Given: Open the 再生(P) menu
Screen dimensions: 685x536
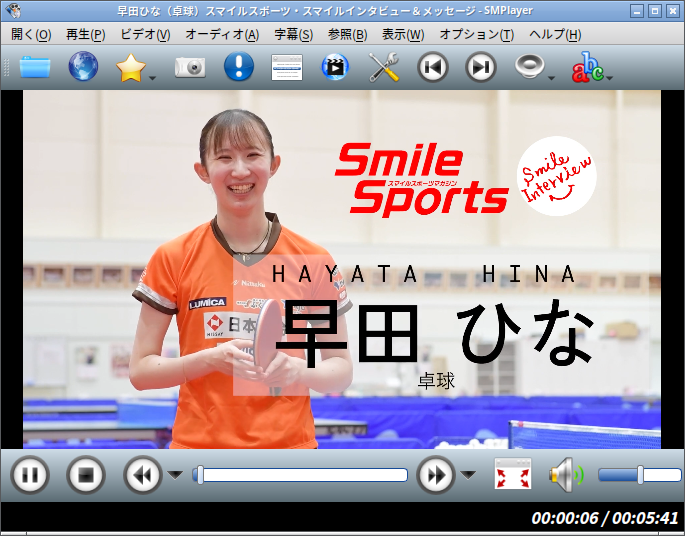Looking at the screenshot, I should (86, 34).
